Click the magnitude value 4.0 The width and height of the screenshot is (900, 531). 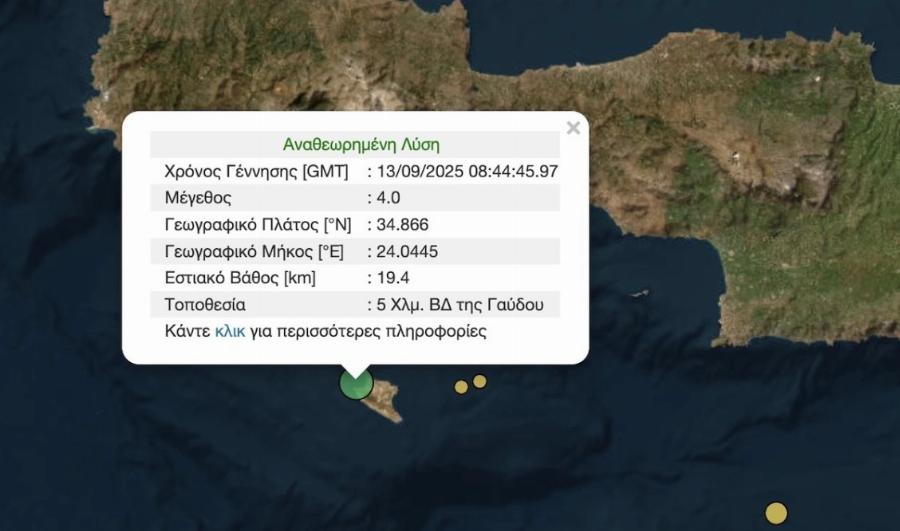(x=386, y=198)
